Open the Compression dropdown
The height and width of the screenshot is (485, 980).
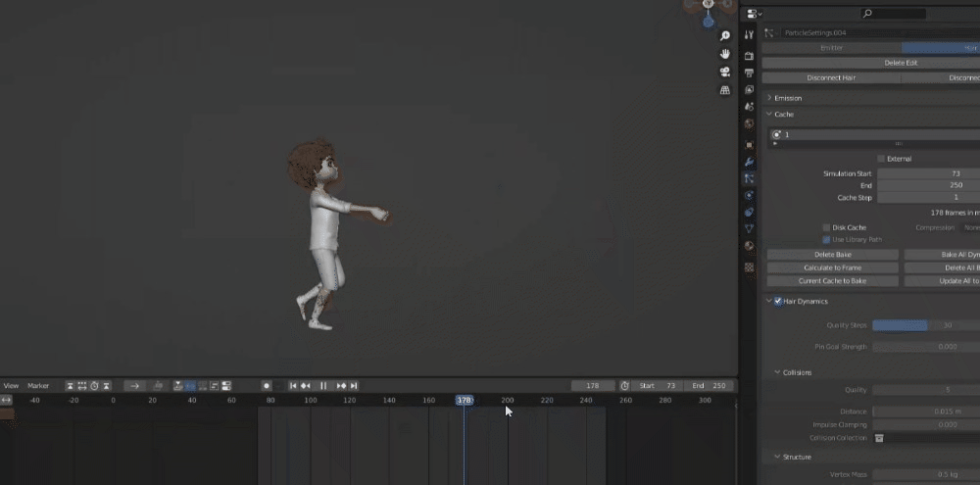click(x=969, y=227)
